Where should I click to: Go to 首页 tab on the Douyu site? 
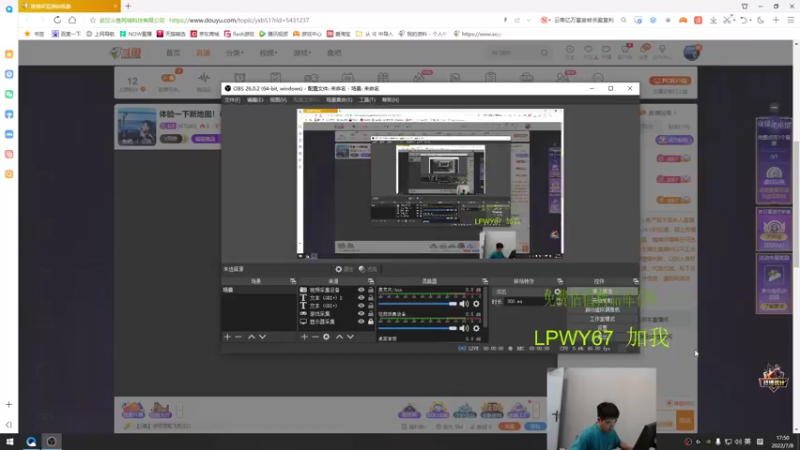coord(173,53)
